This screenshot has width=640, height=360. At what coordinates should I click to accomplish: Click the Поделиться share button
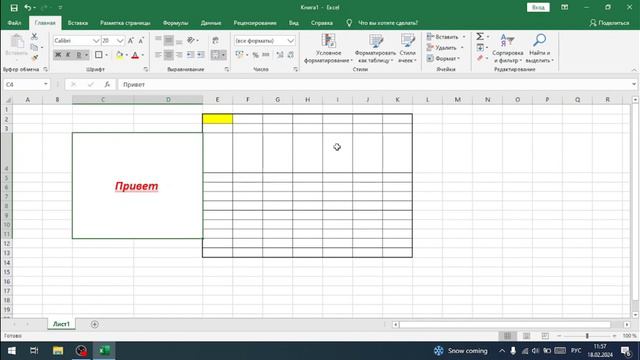(x=609, y=23)
